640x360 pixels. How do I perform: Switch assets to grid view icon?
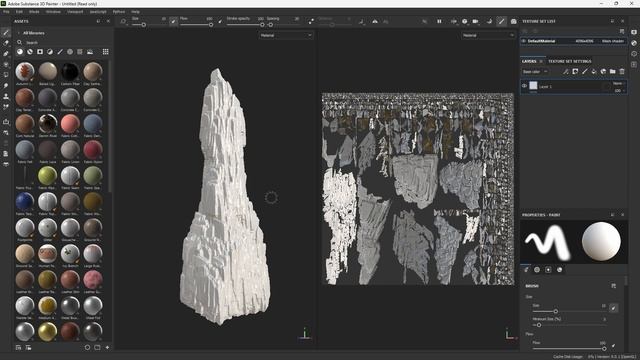(105, 52)
